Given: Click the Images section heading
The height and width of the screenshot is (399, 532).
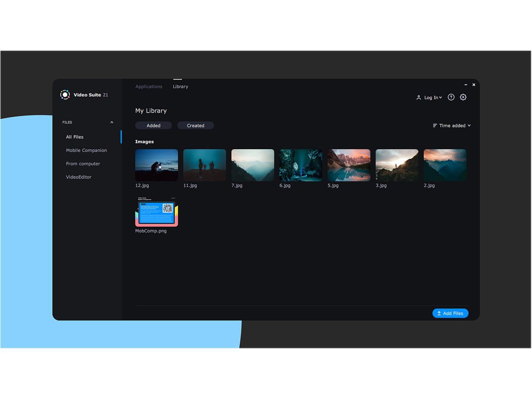Looking at the screenshot, I should (144, 142).
